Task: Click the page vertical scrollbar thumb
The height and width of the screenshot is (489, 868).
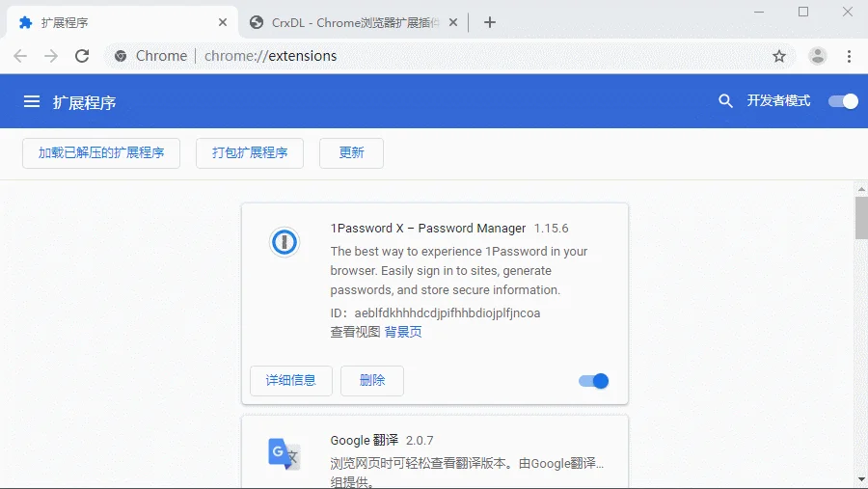Action: click(861, 218)
